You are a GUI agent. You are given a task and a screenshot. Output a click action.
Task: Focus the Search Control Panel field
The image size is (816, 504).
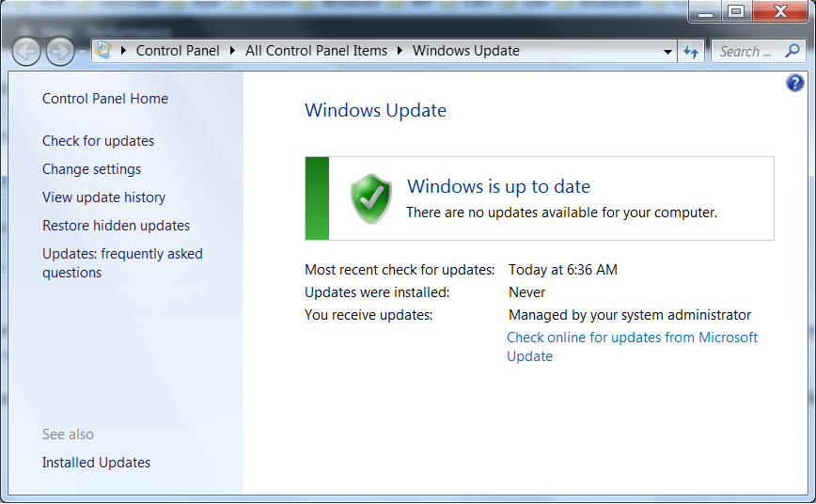coord(758,52)
